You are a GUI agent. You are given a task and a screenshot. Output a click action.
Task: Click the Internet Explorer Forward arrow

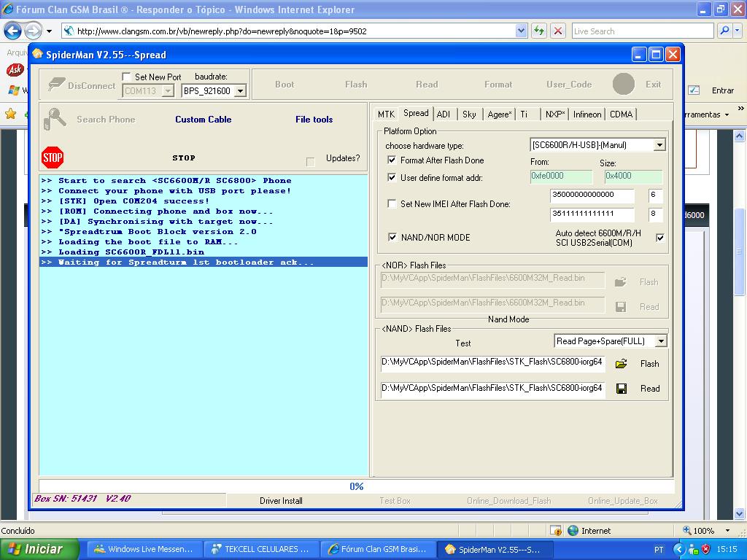click(x=33, y=31)
